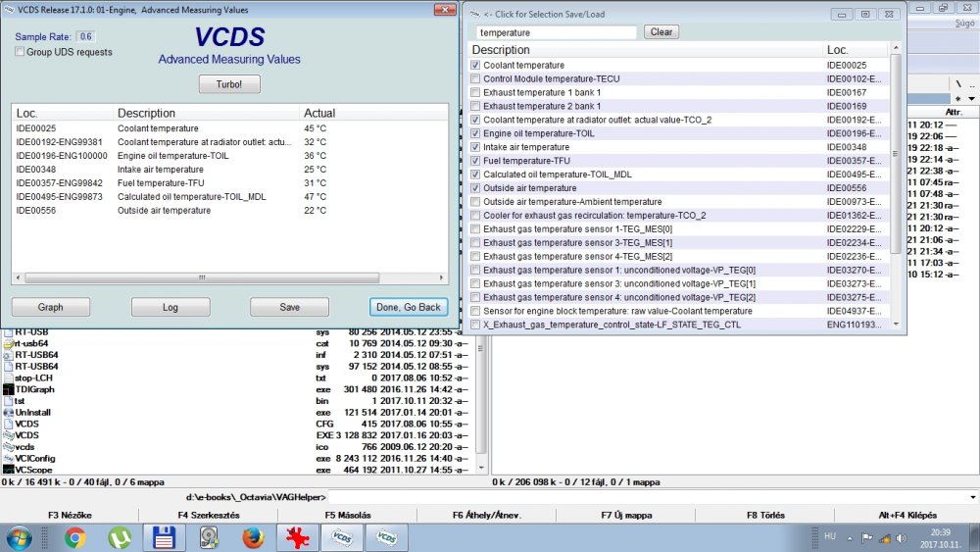Select 'Calculated oil temperature-TOIL_MDL' measuring row
980x552 pixels.
229,197
